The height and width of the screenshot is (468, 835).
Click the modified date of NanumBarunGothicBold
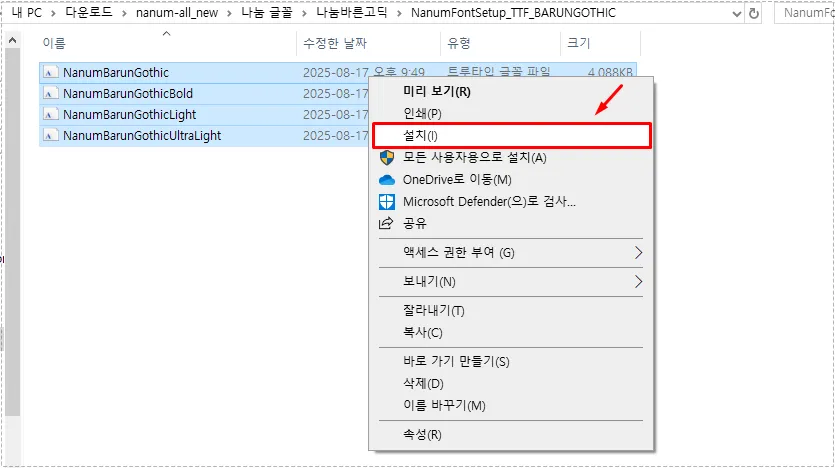(x=335, y=94)
